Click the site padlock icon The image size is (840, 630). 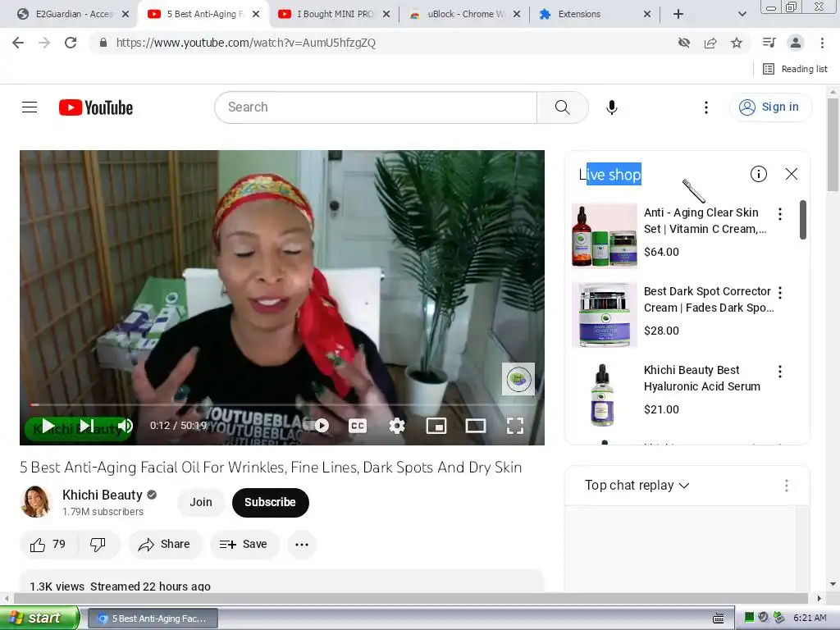[x=103, y=43]
